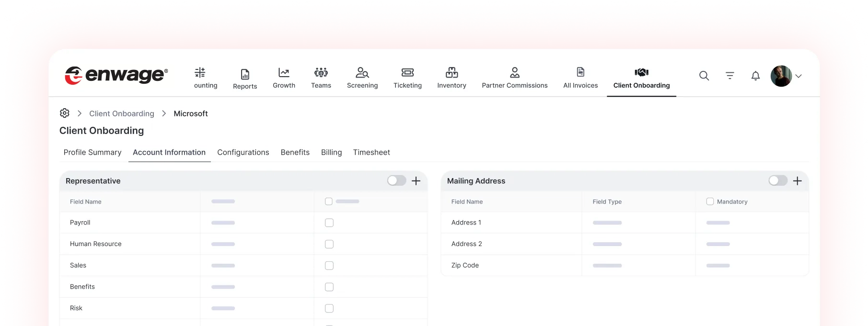Switch to Profile Summary tab
This screenshot has width=868, height=326.
(93, 152)
